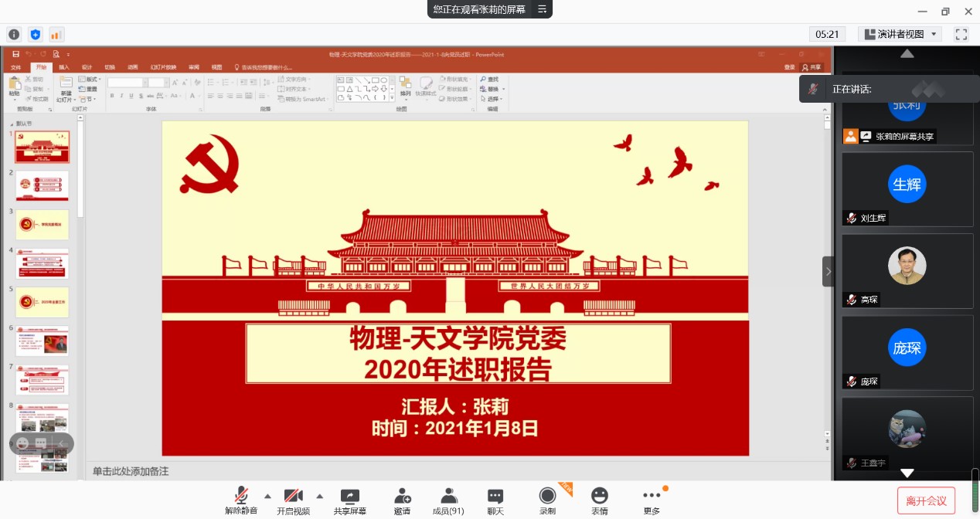This screenshot has width=980, height=519.
Task: Open the 邀请 invite panel
Action: click(x=402, y=500)
